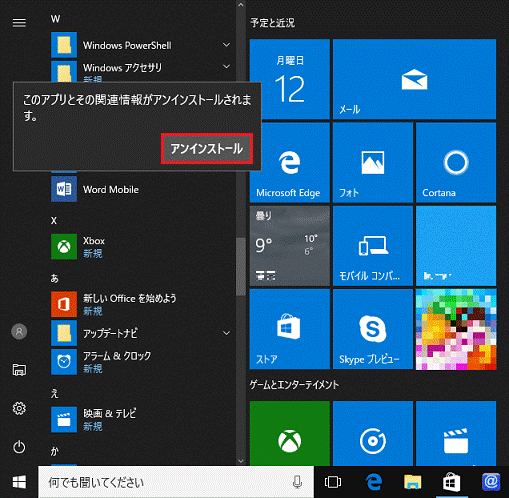Click the あ section header
The width and height of the screenshot is (509, 498).
point(55,278)
